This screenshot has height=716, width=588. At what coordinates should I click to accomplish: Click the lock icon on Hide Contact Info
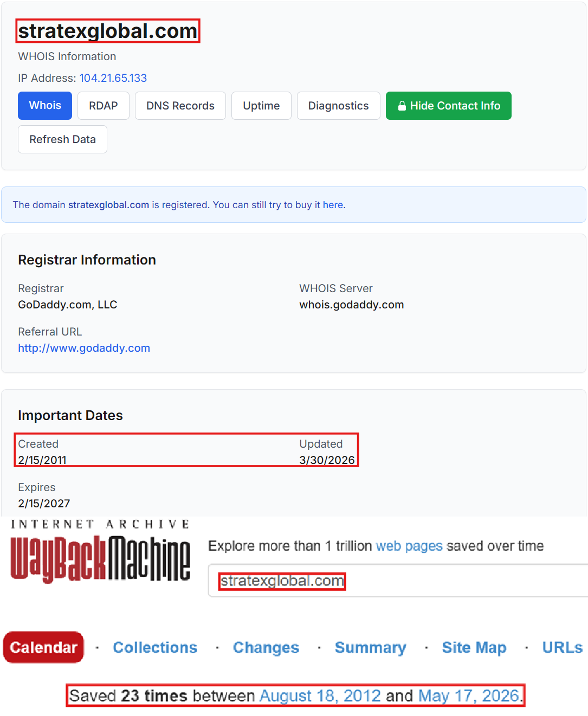pyautogui.click(x=402, y=106)
